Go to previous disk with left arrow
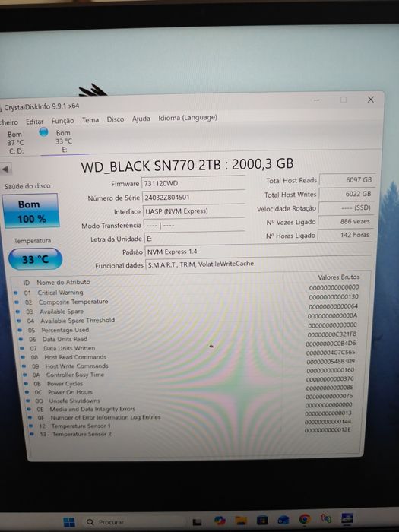399x532 pixels. coord(6,169)
